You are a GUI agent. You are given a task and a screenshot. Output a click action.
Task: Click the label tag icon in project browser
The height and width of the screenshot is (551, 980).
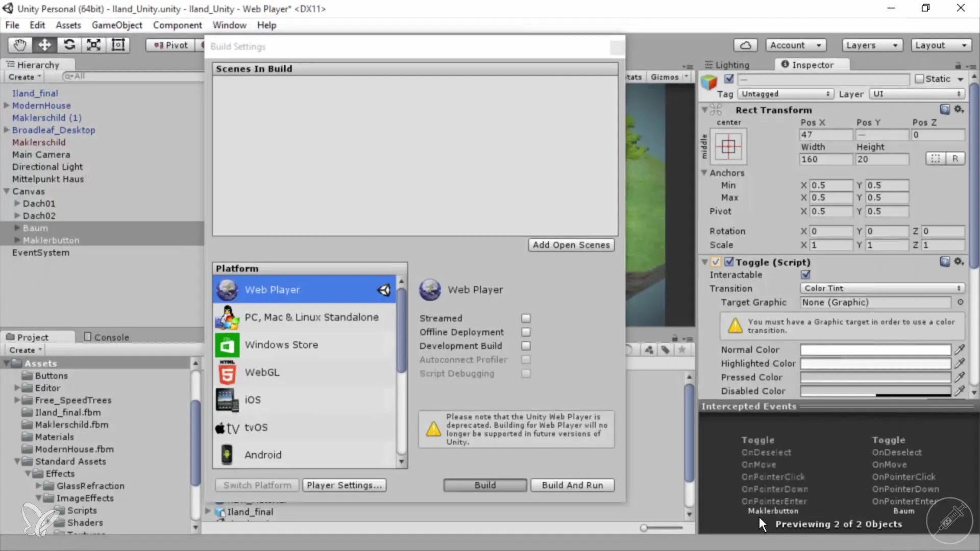click(666, 349)
